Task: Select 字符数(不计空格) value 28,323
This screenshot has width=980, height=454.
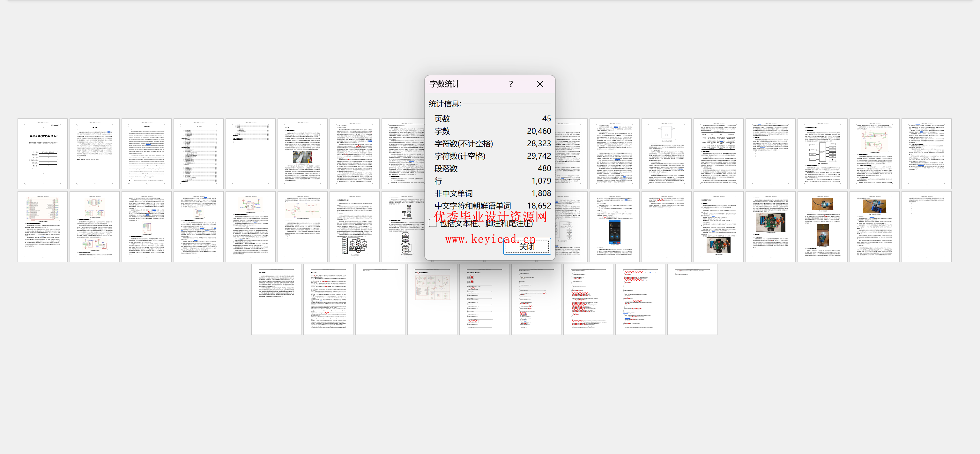Action: tap(539, 144)
